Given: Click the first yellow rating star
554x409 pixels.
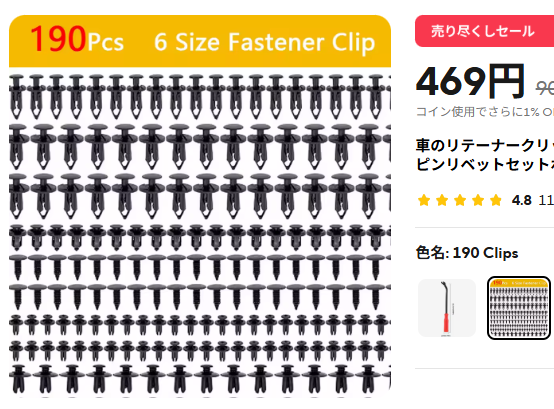Looking at the screenshot, I should point(424,200).
